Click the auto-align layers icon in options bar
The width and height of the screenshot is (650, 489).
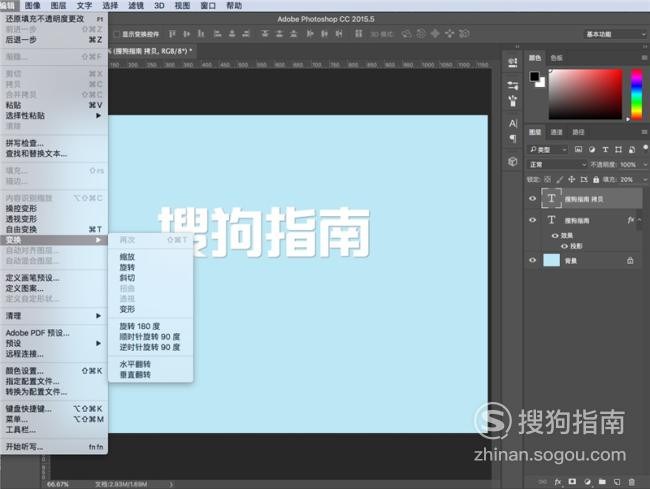(x=359, y=34)
